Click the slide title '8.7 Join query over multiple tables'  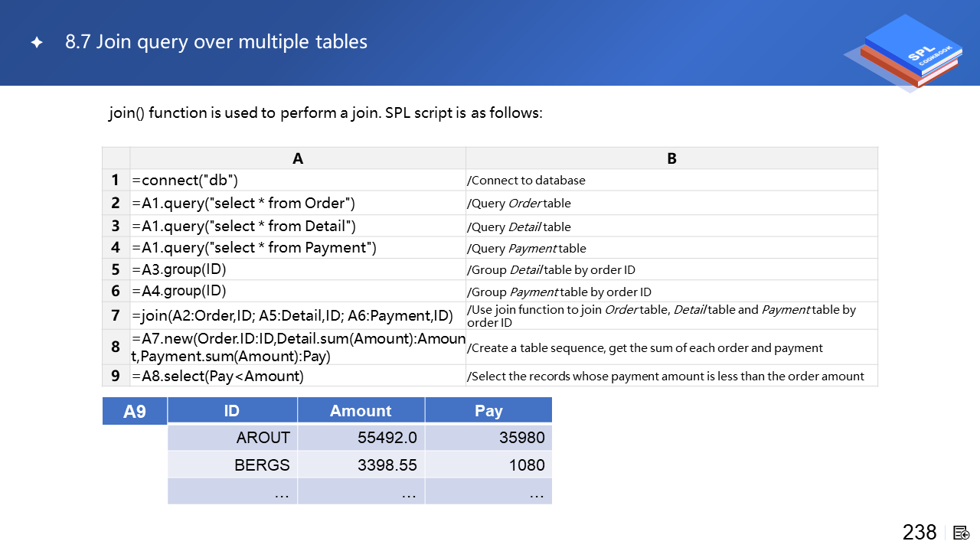pos(216,42)
